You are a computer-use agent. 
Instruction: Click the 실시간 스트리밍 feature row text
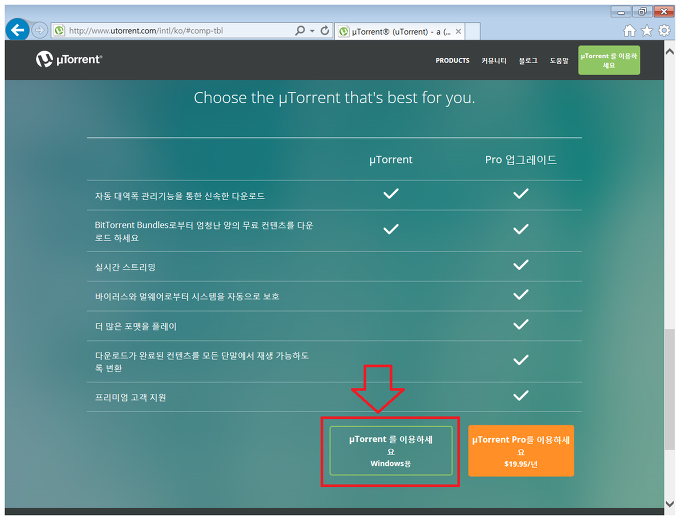tap(125, 267)
